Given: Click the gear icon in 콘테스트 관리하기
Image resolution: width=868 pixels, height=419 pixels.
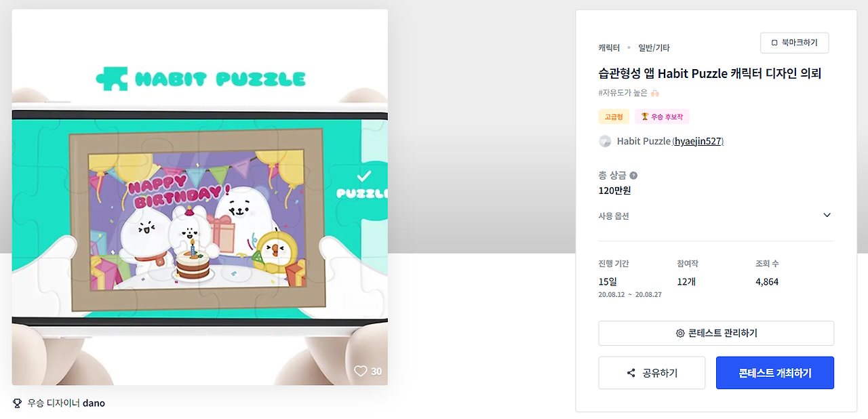Looking at the screenshot, I should [x=680, y=333].
